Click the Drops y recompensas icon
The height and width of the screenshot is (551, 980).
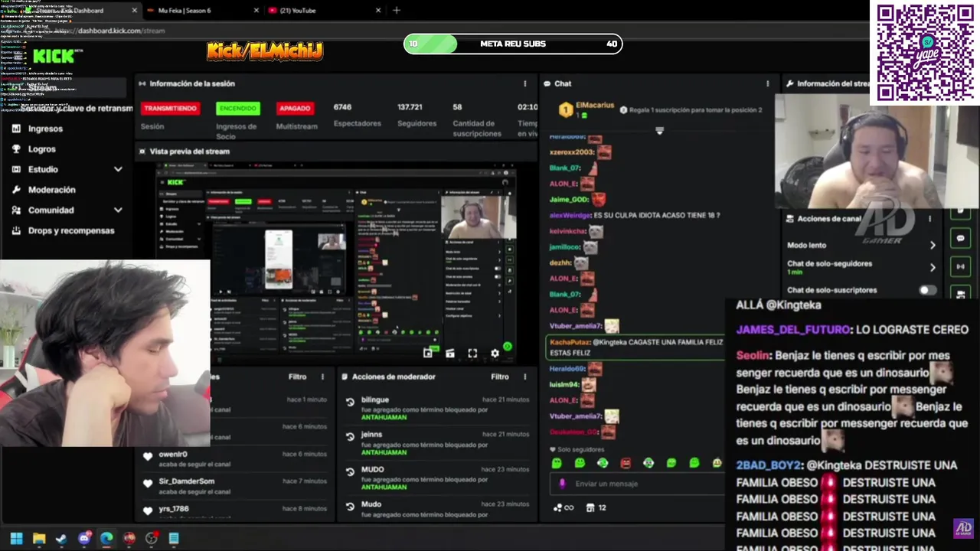(x=16, y=230)
